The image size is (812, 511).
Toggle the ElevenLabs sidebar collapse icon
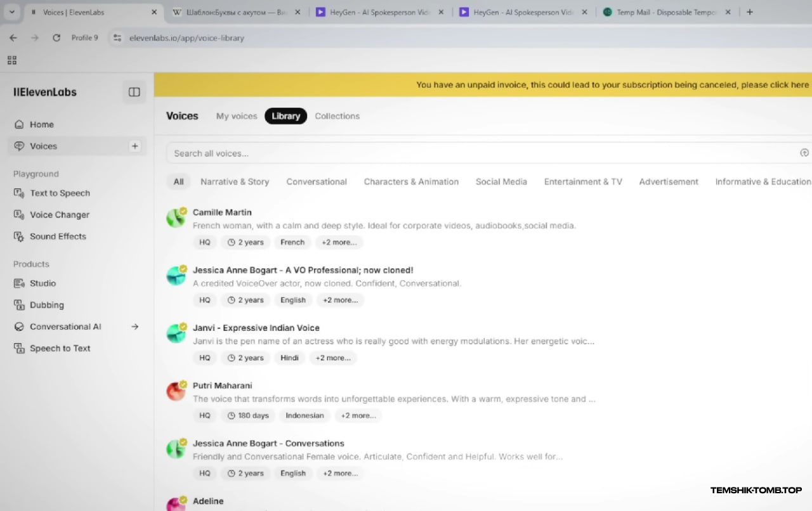pos(134,92)
